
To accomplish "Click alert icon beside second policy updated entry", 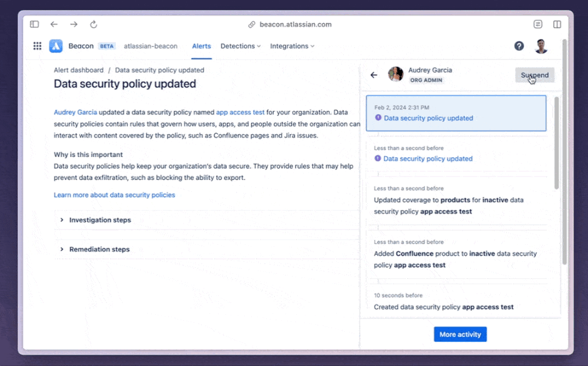I will coord(378,158).
